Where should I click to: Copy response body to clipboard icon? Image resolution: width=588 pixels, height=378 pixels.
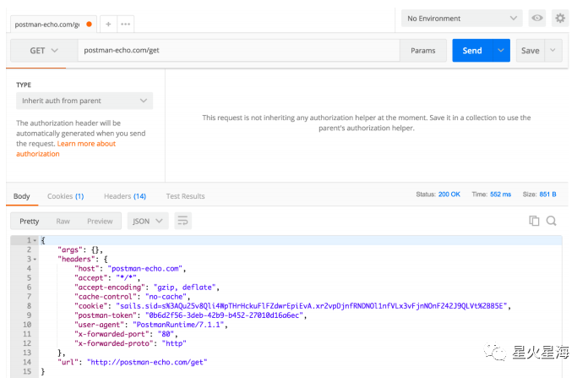(x=534, y=221)
